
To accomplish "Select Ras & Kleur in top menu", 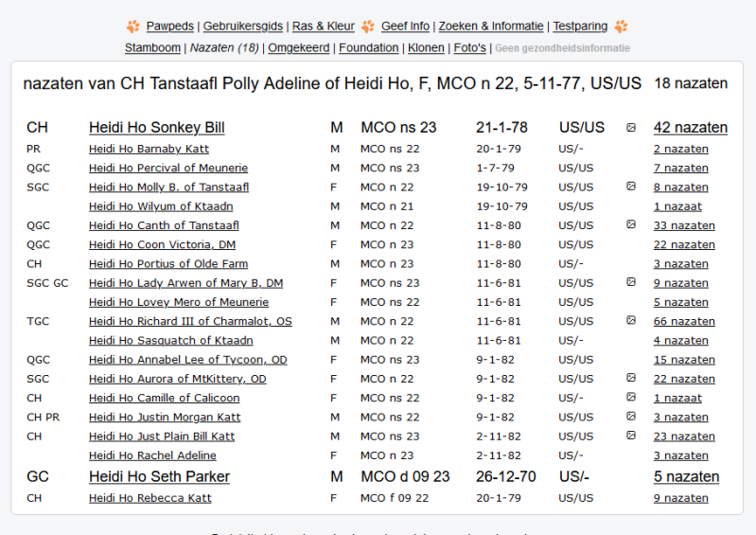I will (324, 27).
